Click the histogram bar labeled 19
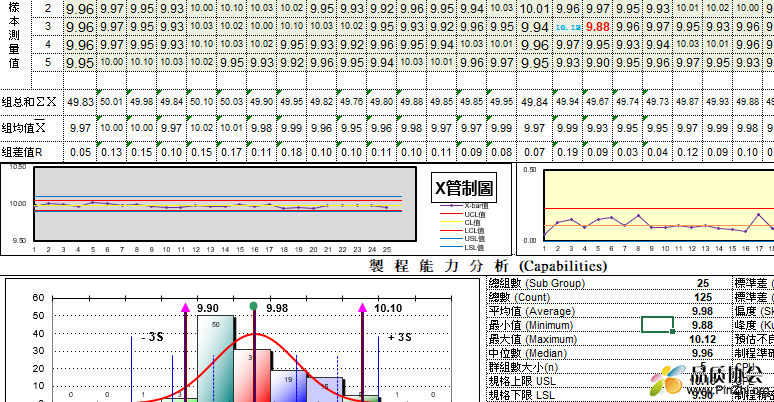This screenshot has width=774, height=402. (289, 385)
